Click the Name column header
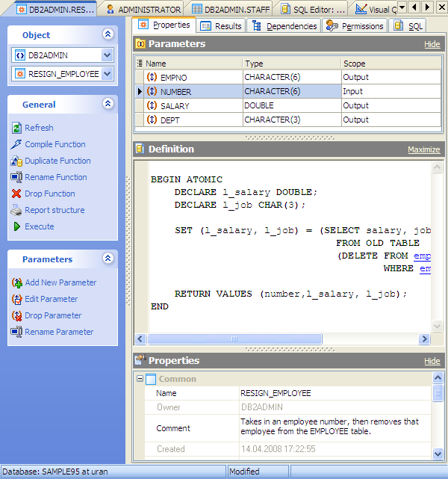This screenshot has width=448, height=479. click(193, 64)
